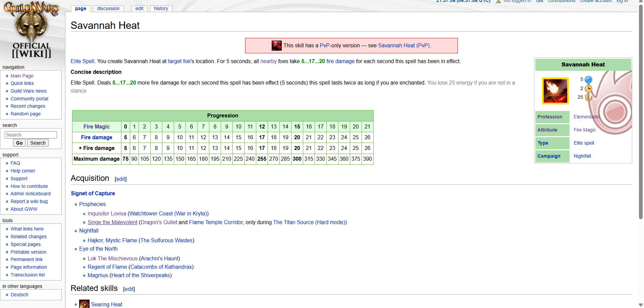Screen dimensions: 644x308
Task: Open Related changes
Action: (x=29, y=237)
